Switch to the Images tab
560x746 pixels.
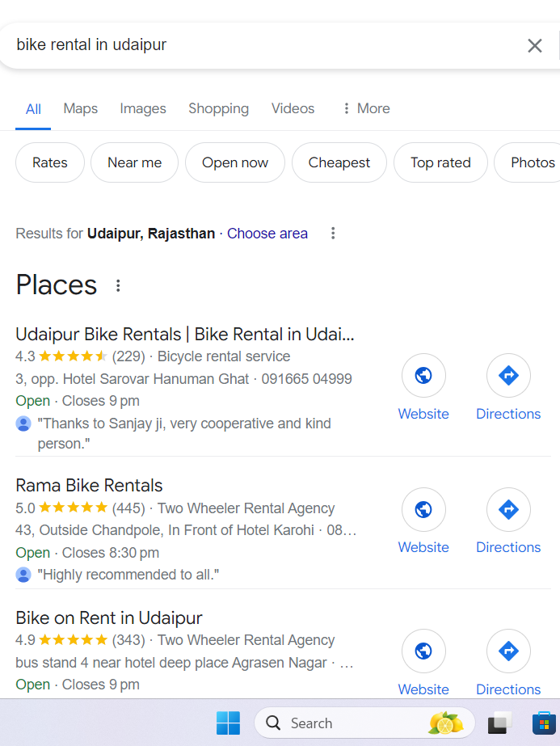tap(143, 108)
